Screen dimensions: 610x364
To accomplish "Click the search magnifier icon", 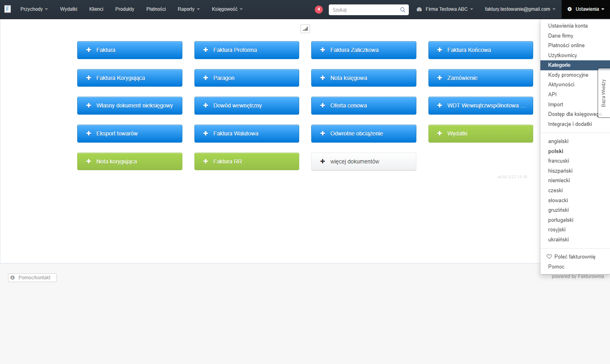I will (x=403, y=10).
